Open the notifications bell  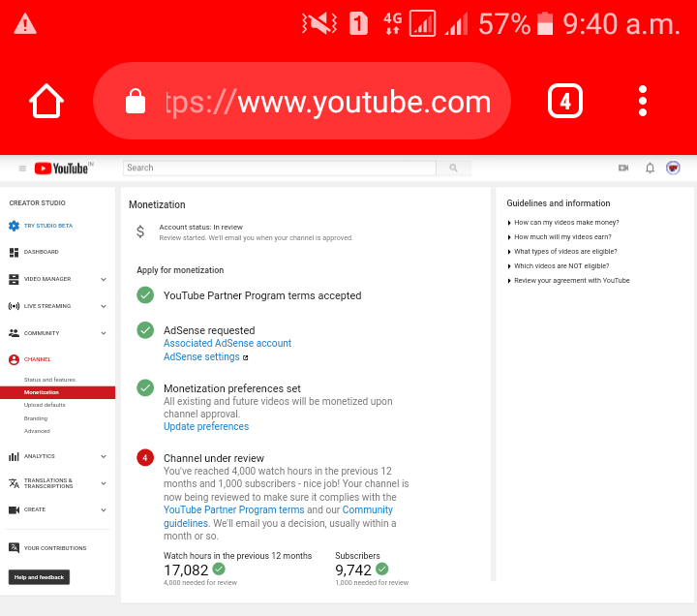650,168
